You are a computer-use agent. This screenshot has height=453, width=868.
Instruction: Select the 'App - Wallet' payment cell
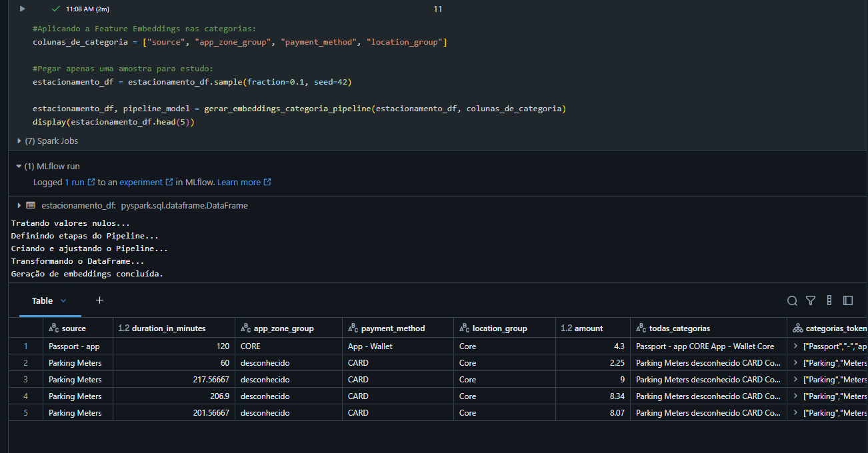(398, 346)
